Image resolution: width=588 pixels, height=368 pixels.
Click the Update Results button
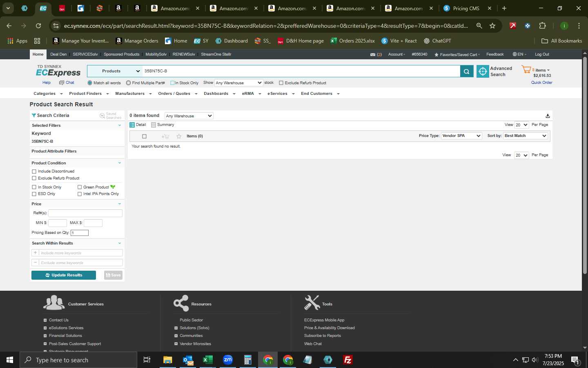[x=64, y=275]
